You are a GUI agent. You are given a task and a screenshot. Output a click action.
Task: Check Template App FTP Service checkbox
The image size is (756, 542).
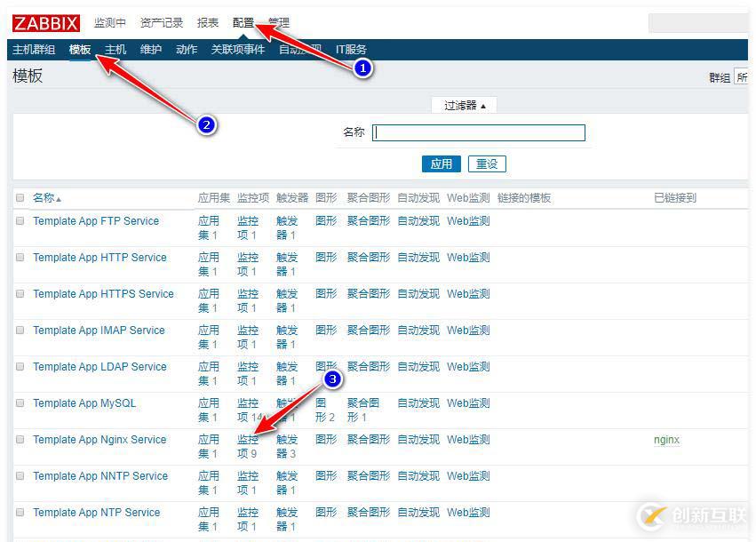tap(20, 221)
